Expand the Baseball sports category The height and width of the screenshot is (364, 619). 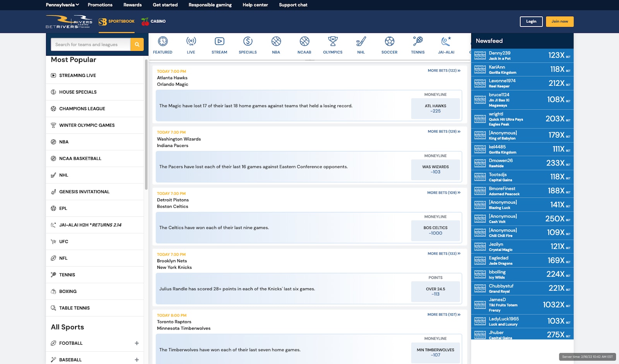coord(137,360)
